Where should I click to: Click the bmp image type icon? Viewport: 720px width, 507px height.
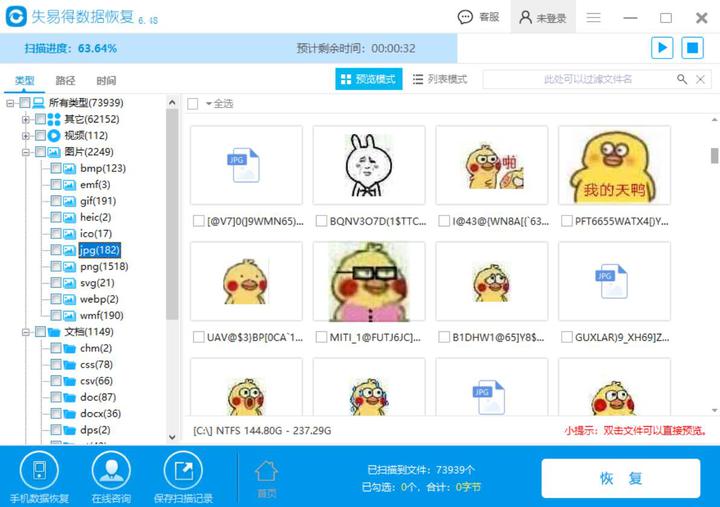(x=69, y=169)
